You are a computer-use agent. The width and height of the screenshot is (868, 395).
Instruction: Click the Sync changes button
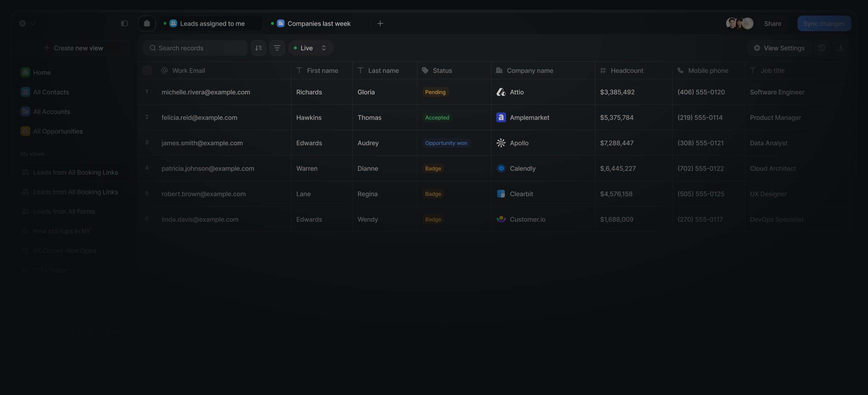[x=824, y=24]
